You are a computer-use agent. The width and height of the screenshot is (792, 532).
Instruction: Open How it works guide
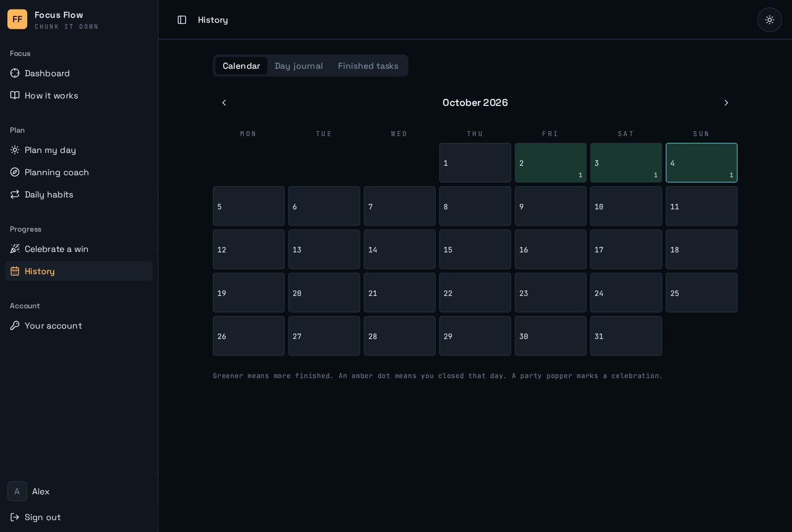(x=79, y=96)
